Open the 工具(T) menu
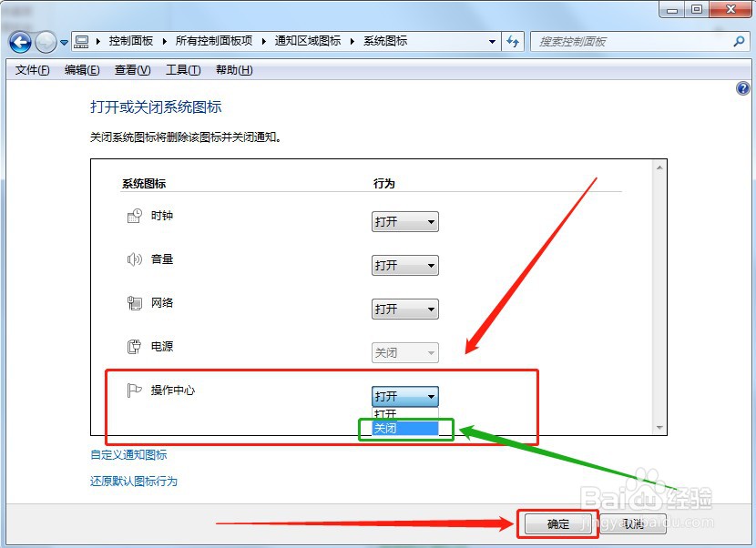Image resolution: width=756 pixels, height=548 pixels. [x=183, y=70]
